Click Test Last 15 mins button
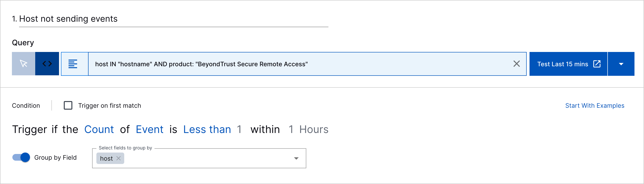The height and width of the screenshot is (184, 644). point(568,64)
